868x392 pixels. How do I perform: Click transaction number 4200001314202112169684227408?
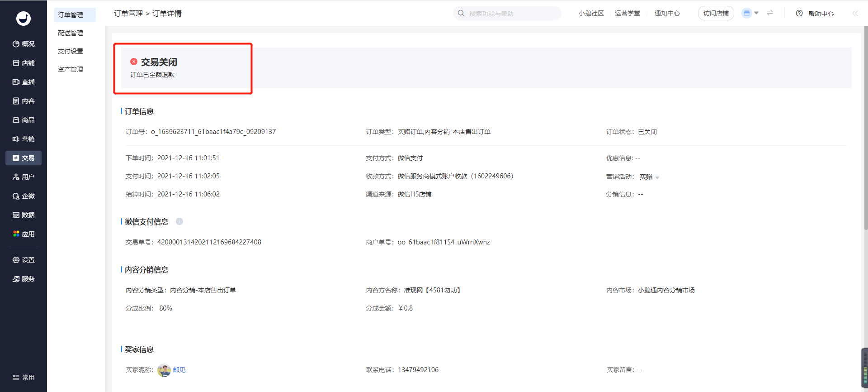point(209,242)
